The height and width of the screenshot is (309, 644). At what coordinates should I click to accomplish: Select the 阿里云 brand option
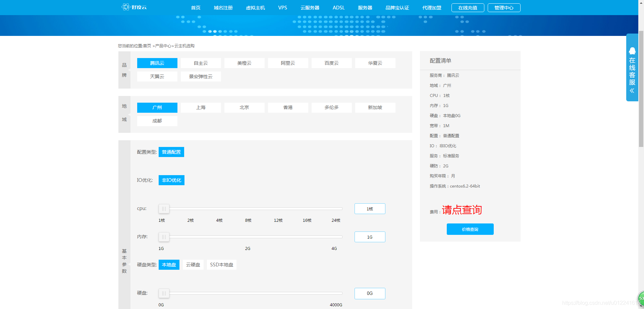point(288,63)
